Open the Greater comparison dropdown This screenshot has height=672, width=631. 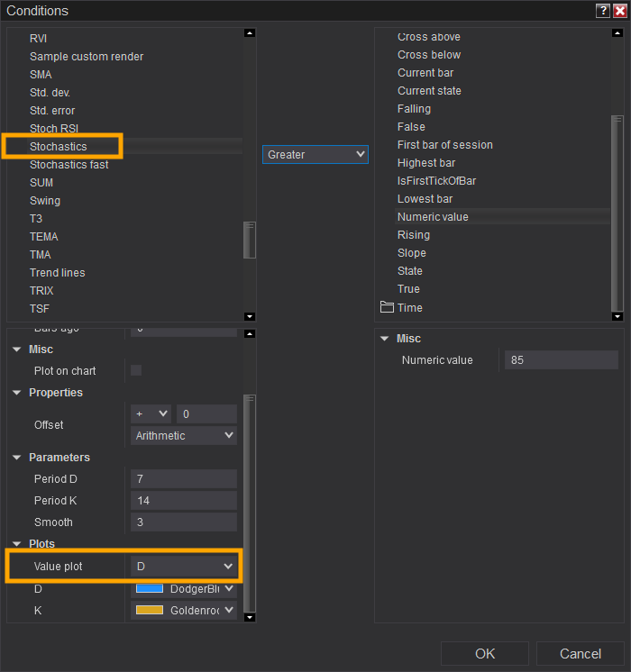tap(315, 155)
